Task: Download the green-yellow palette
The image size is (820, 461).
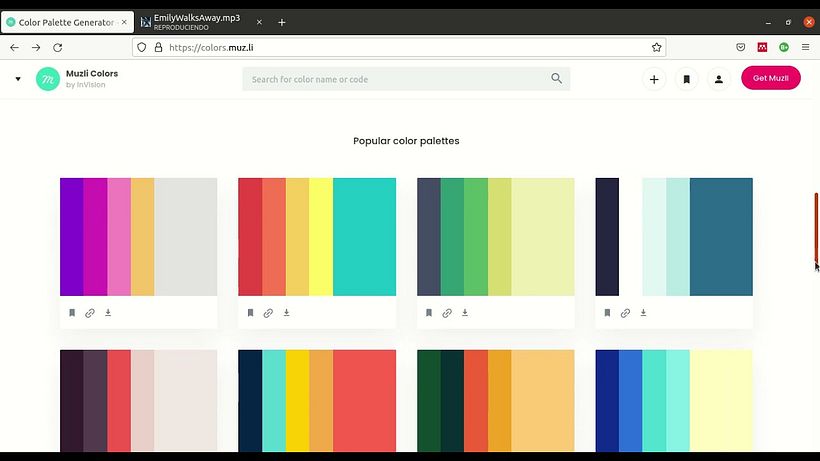Action: point(465,313)
